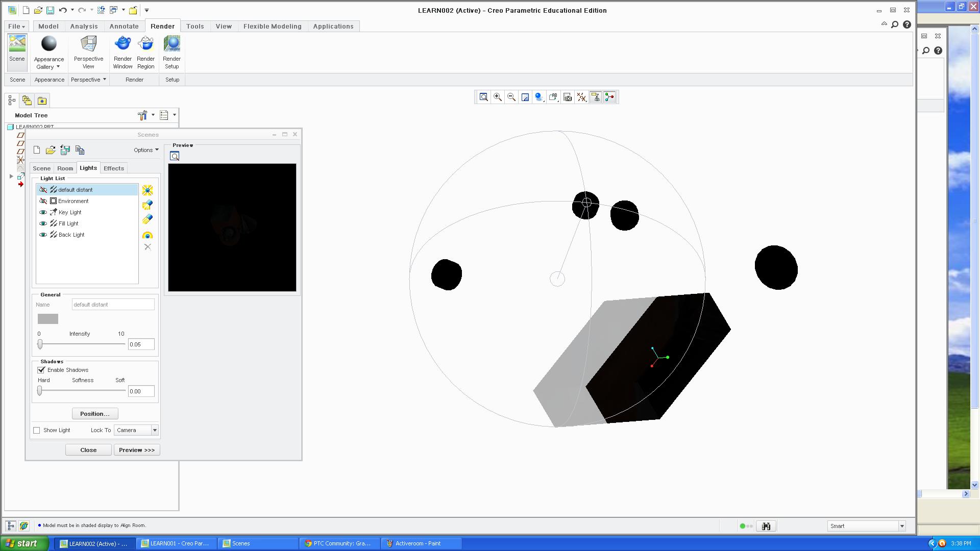This screenshot has height=551, width=980.
Task: Expand the Options menu in Scenes dialog
Action: point(146,150)
